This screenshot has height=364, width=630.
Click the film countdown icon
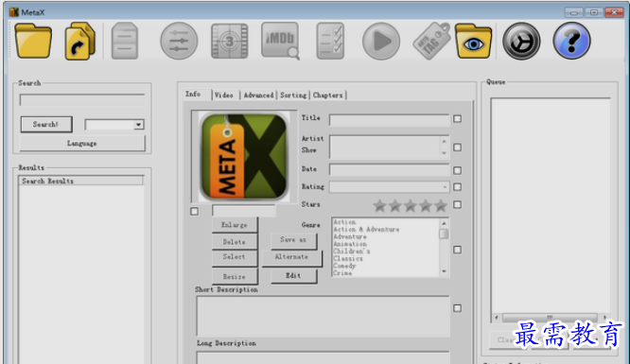click(230, 41)
